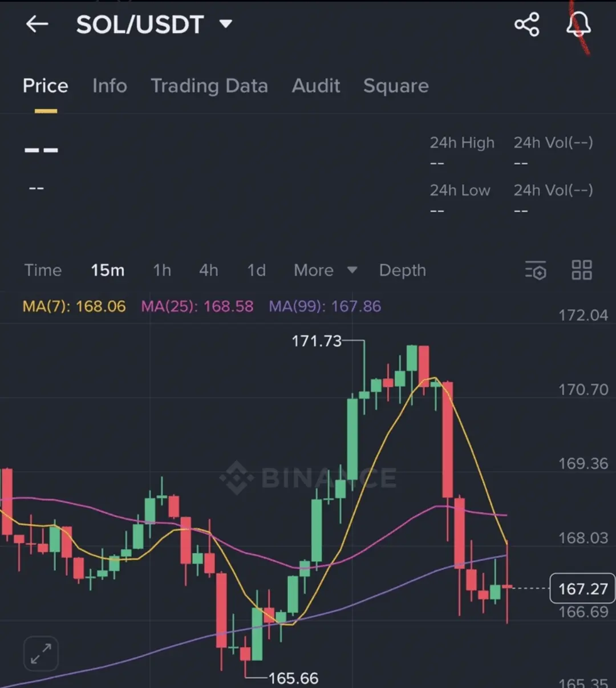
Task: Choose the 1d chart interval
Action: tap(256, 270)
